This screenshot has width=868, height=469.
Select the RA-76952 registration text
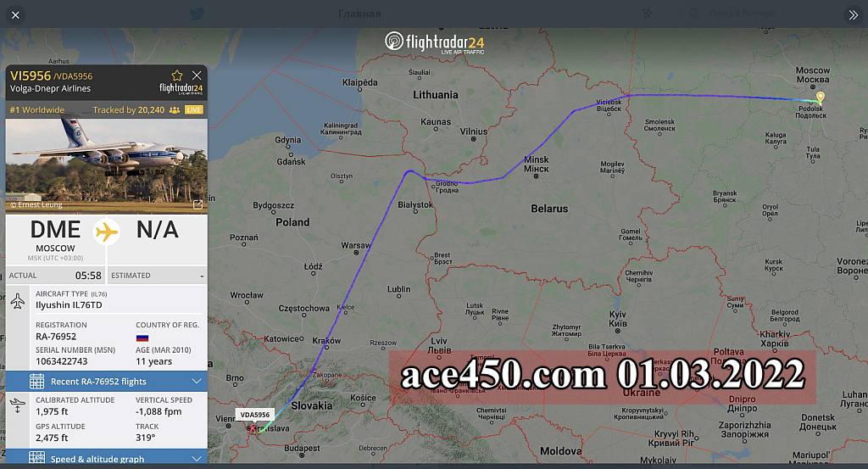point(56,336)
